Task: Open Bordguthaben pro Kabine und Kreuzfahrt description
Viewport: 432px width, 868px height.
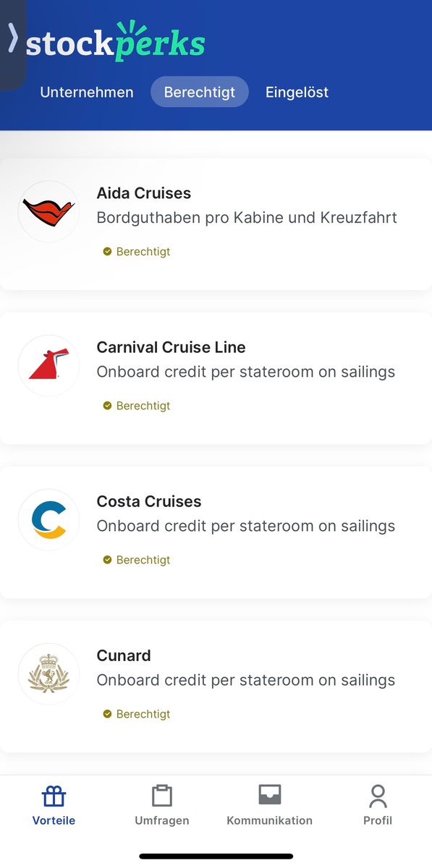Action: click(247, 218)
